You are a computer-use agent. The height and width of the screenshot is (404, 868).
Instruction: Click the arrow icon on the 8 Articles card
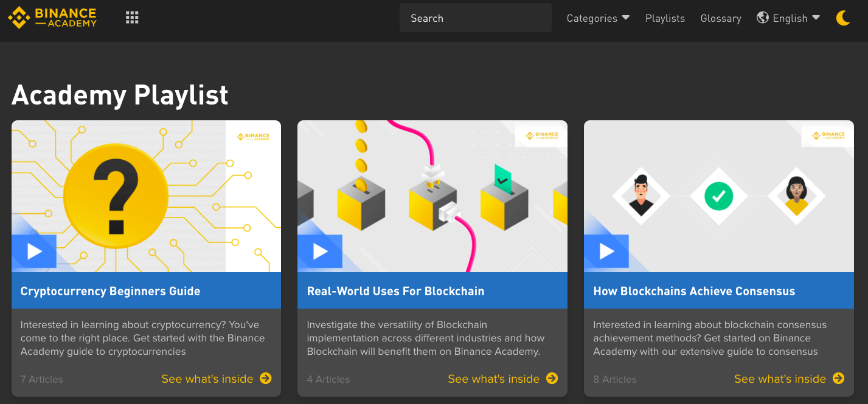click(839, 378)
